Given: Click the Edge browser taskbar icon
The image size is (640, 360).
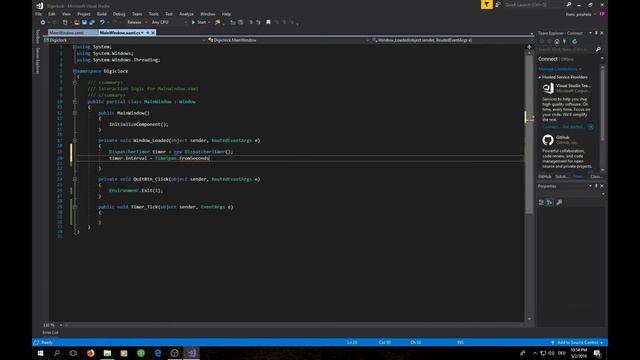Looking at the screenshot, I should [x=158, y=353].
